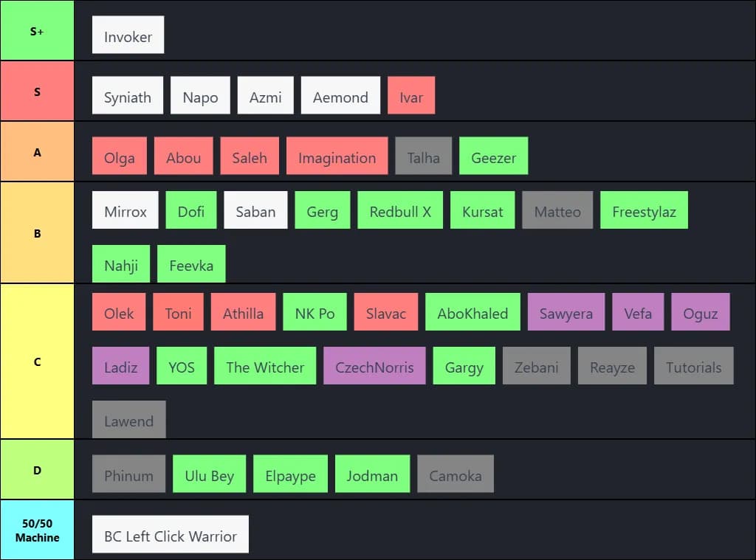Image resolution: width=756 pixels, height=560 pixels.
Task: Select the BC Left Click Warrior tile
Action: click(x=170, y=535)
